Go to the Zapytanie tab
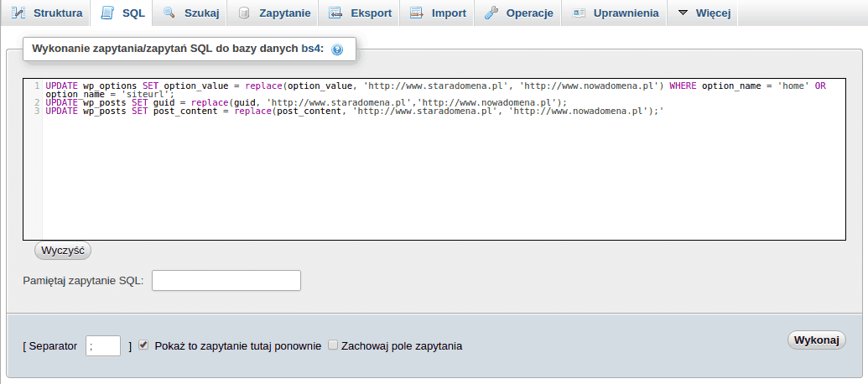The image size is (868, 384). tap(273, 13)
